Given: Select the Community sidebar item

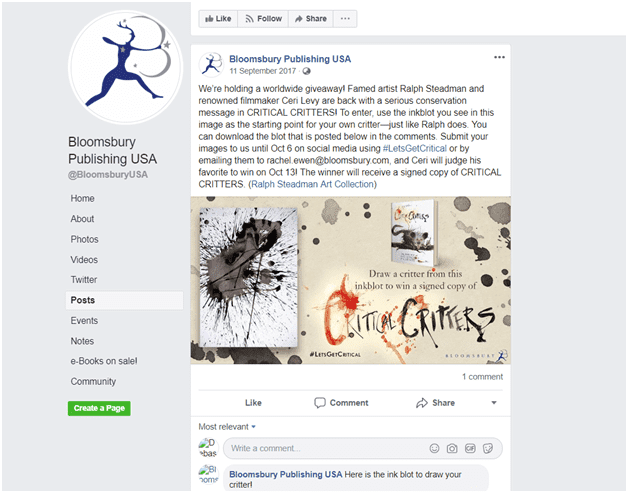Looking at the screenshot, I should [93, 381].
